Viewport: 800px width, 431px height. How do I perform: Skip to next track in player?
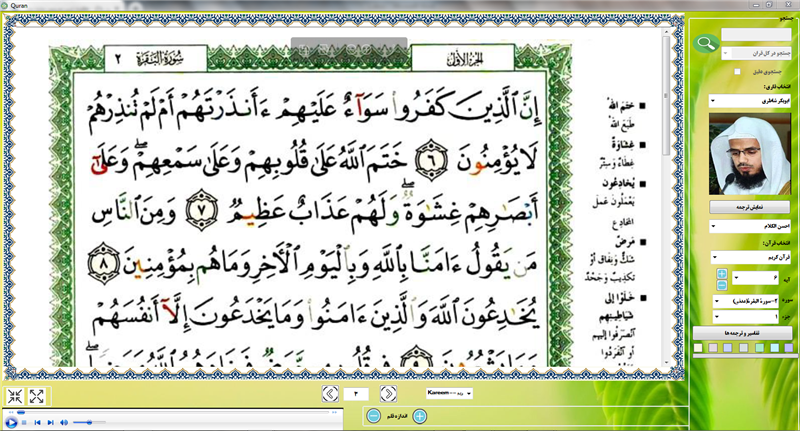tap(50, 422)
